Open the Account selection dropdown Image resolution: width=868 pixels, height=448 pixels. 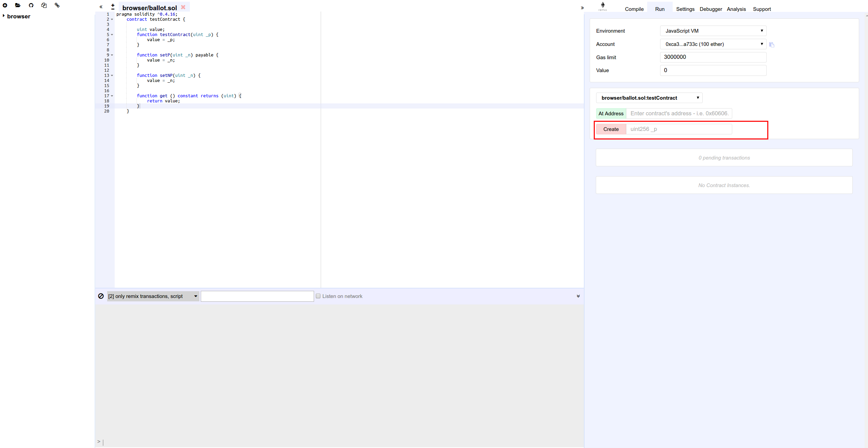coord(713,44)
